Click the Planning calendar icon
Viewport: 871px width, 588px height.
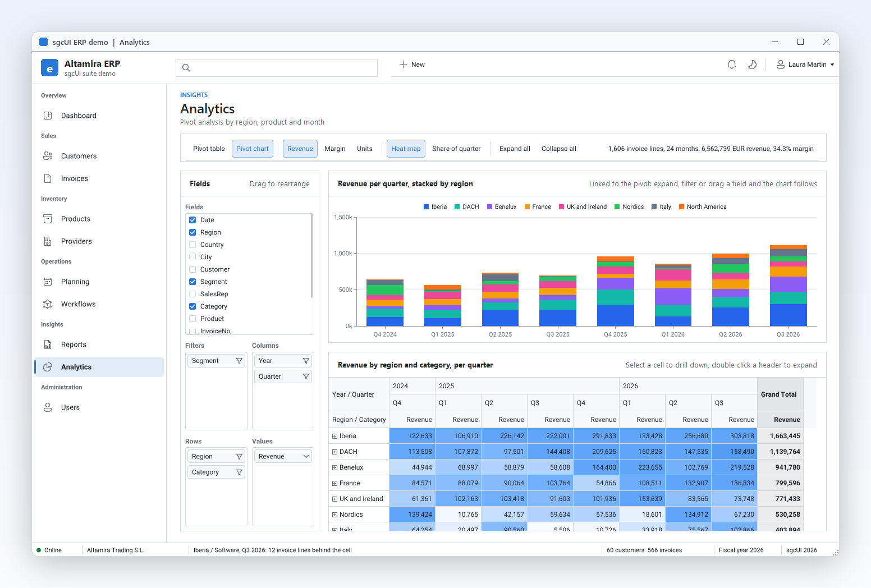[48, 282]
